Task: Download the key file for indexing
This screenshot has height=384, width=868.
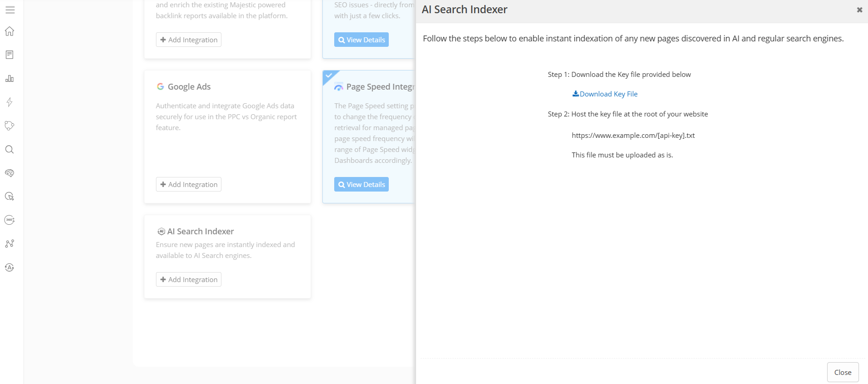Action: click(605, 94)
